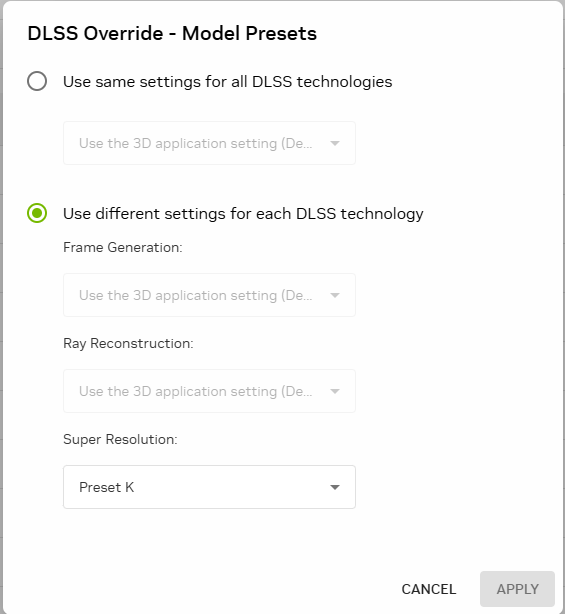This screenshot has width=565, height=614.
Task: Click the 'Ray Reconstruction:' label
Action: 128,343
